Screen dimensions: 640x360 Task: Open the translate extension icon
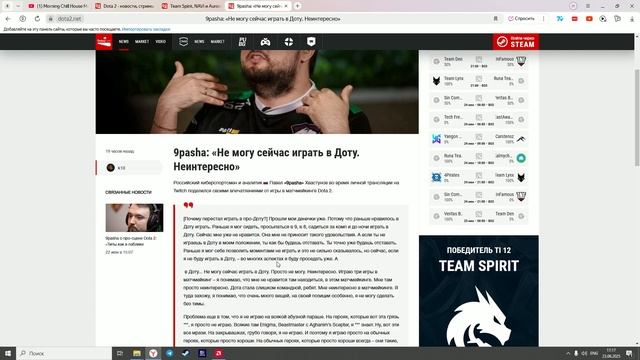click(560, 19)
